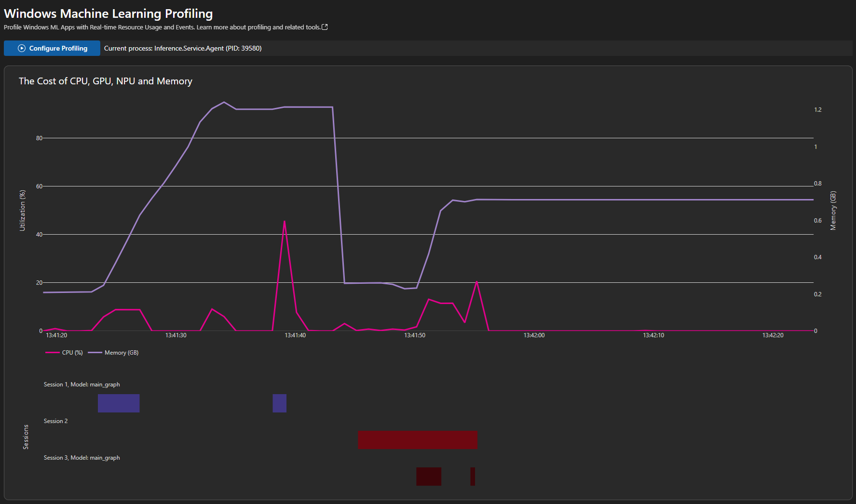Image resolution: width=856 pixels, height=504 pixels.
Task: Click the Inference.Service.Agent process text
Action: click(x=183, y=48)
